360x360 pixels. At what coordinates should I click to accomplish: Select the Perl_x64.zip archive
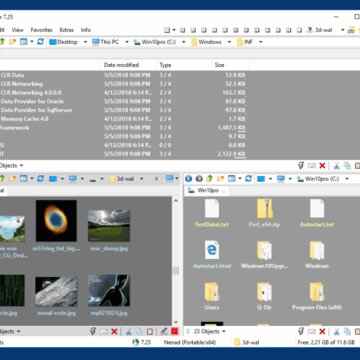click(x=265, y=213)
